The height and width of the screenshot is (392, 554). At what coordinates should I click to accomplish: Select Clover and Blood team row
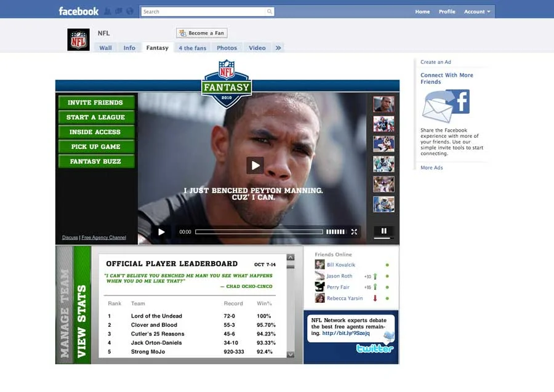coord(191,324)
